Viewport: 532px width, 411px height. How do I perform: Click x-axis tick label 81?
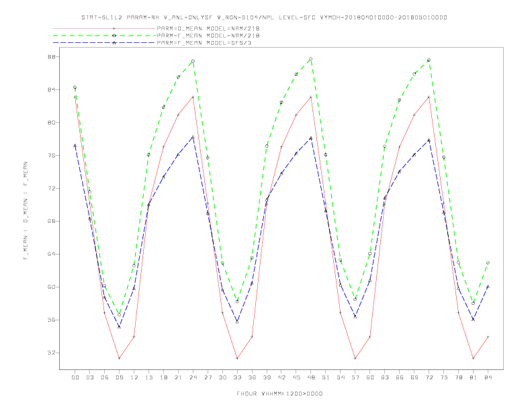point(474,377)
